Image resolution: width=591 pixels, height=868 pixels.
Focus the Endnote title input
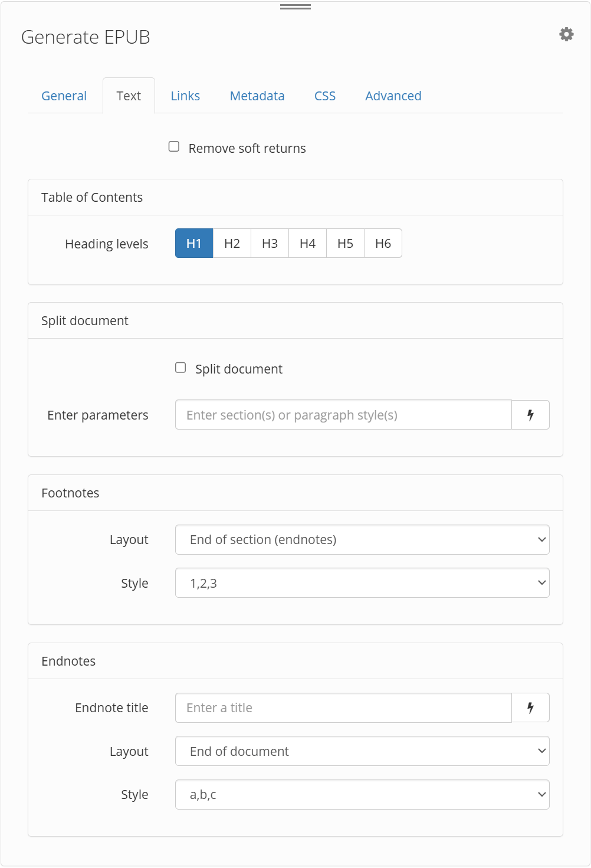tap(343, 707)
